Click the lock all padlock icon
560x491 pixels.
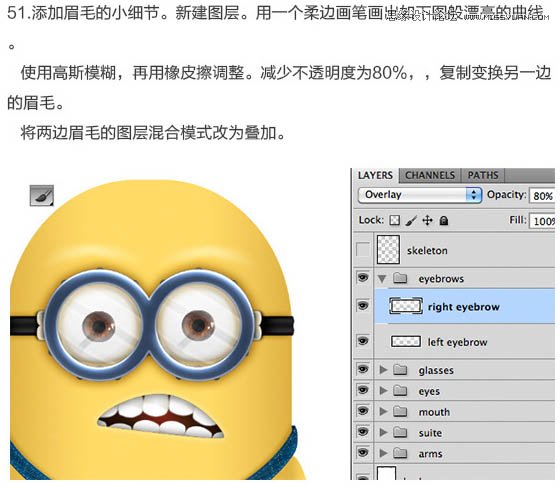[444, 221]
